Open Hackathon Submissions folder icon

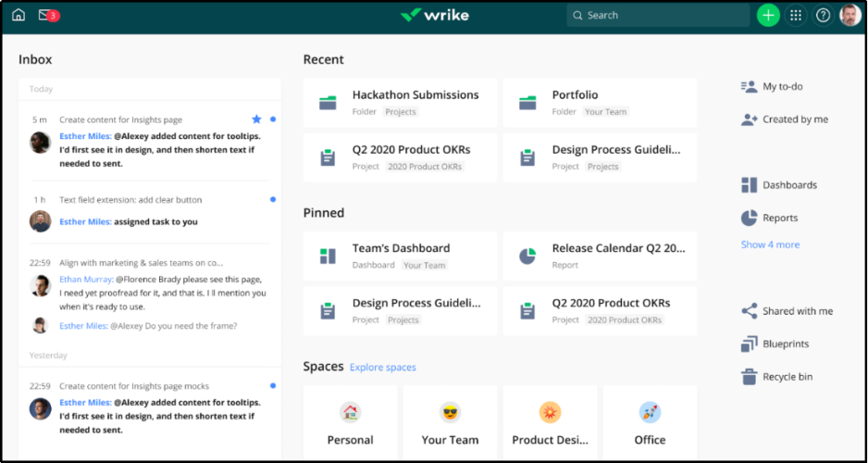[328, 103]
